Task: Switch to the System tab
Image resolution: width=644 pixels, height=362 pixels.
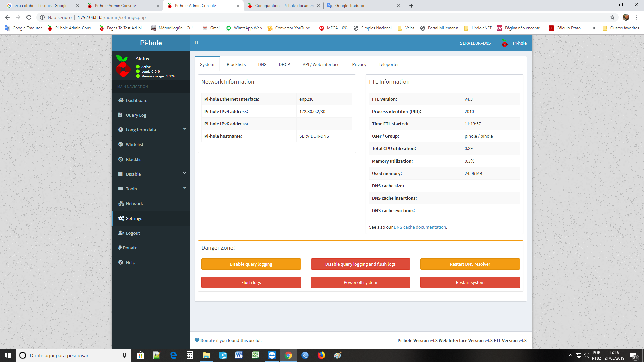Action: click(207, 64)
